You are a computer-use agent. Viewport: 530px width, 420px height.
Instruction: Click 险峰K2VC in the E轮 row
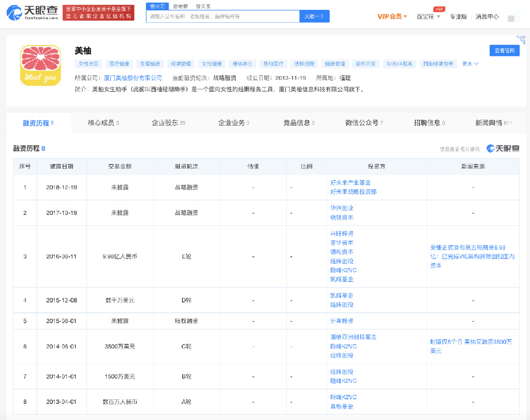tap(344, 270)
